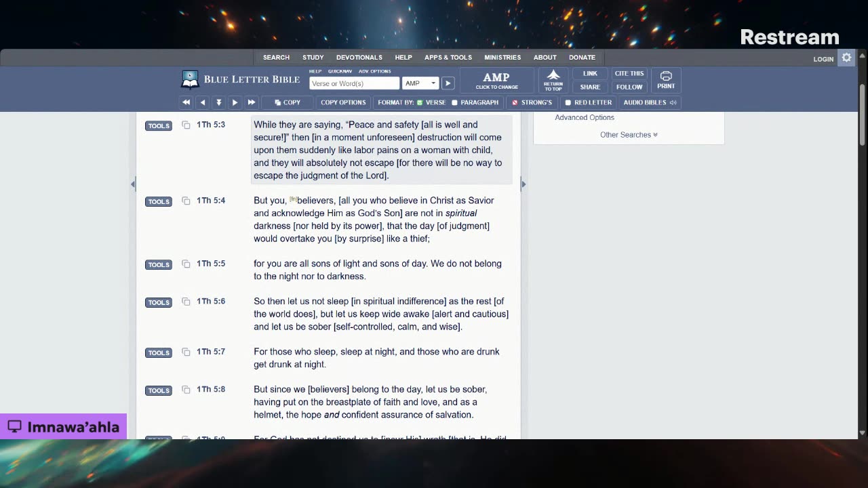Open the AMP translation dropdown
This screenshot has height=488, width=868.
coord(420,83)
